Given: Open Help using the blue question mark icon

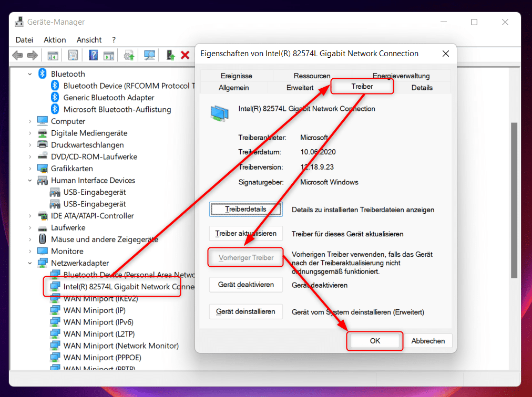Looking at the screenshot, I should [93, 54].
